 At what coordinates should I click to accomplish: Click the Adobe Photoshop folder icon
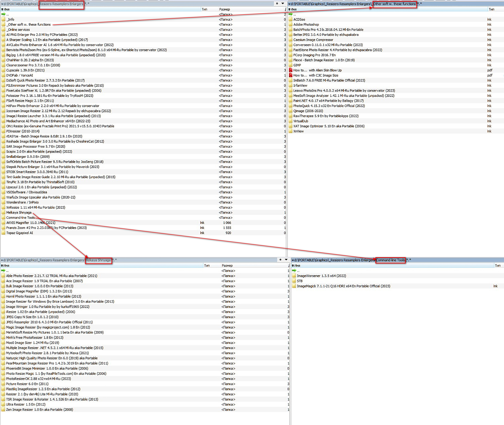(x=290, y=24)
